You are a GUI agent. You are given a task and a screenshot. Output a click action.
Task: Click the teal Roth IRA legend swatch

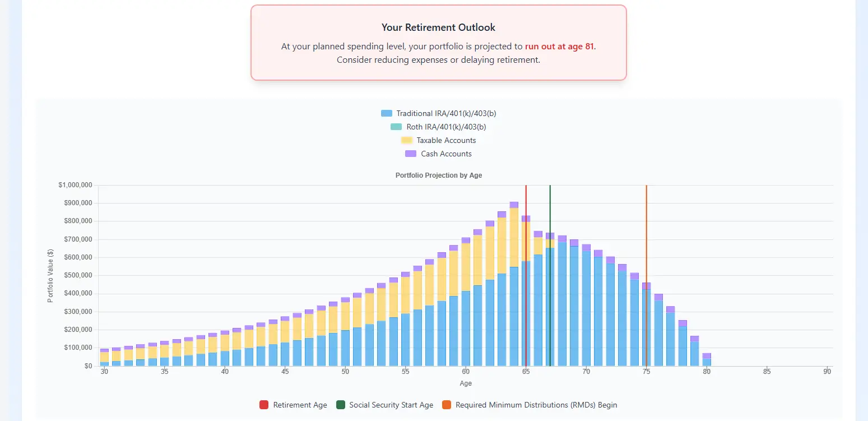[396, 127]
